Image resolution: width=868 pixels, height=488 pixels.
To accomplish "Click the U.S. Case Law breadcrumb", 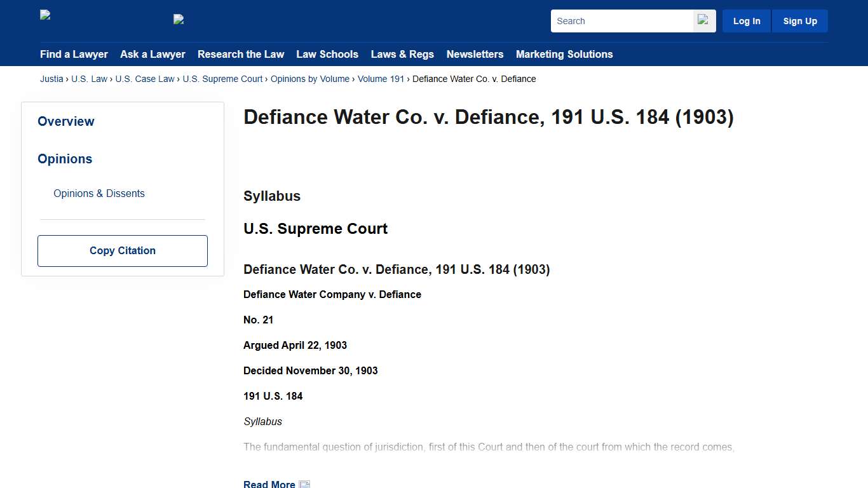I will click(145, 79).
